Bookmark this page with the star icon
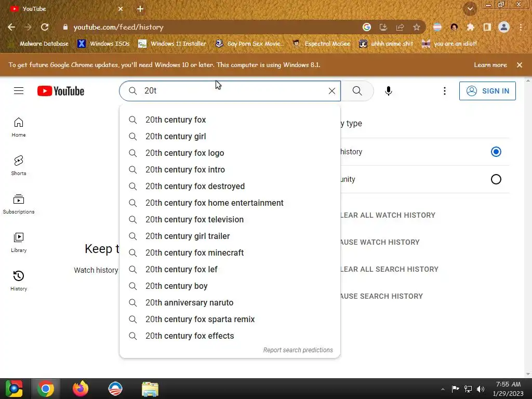Viewport: 532px width, 399px height. [x=417, y=27]
